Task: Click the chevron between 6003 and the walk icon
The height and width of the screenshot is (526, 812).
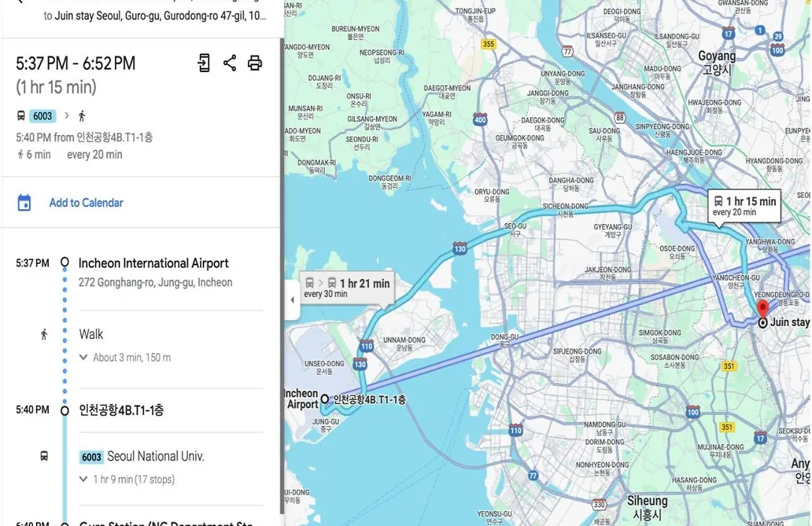Action: tap(67, 116)
